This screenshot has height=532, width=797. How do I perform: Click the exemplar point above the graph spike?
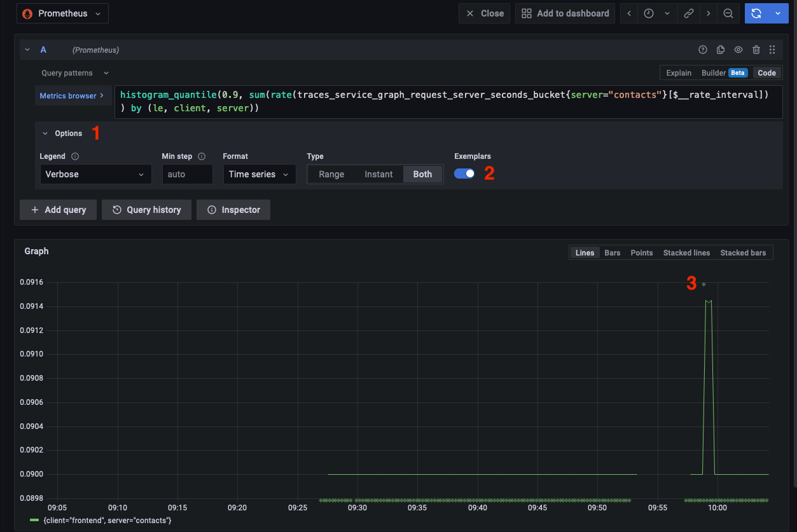(704, 284)
